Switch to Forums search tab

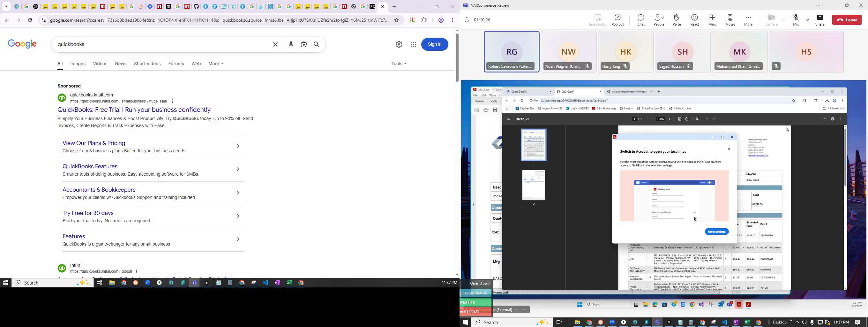coord(176,64)
